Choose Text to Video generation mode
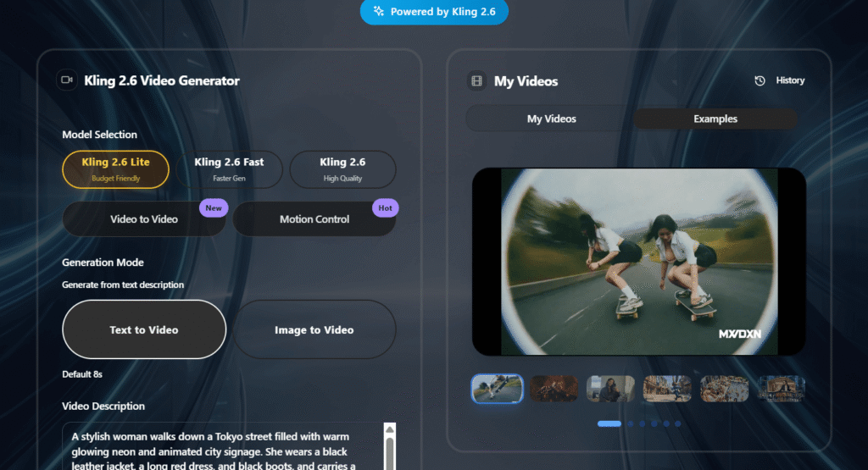 click(x=144, y=329)
